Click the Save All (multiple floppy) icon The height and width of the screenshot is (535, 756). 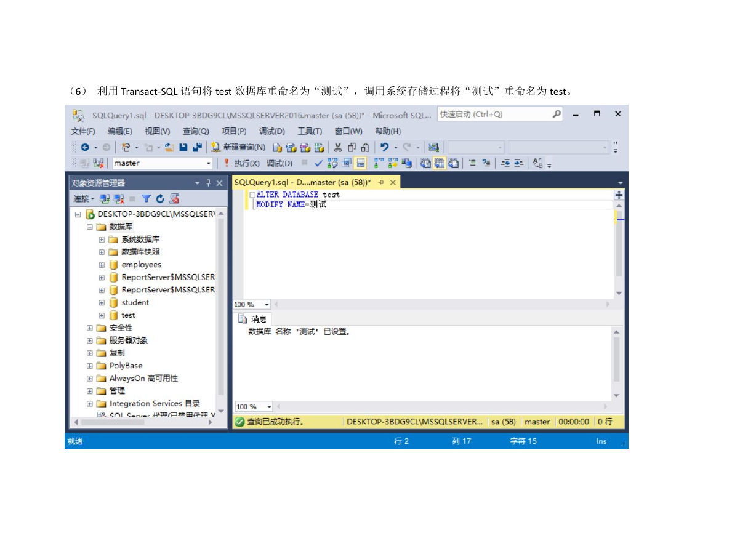pos(197,147)
